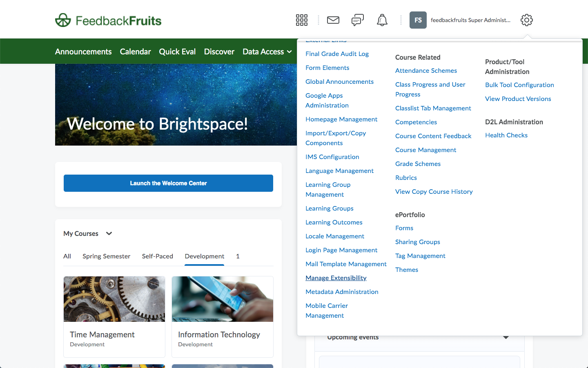Open Rubrics link
Screen dimensions: 588x368
click(x=406, y=177)
